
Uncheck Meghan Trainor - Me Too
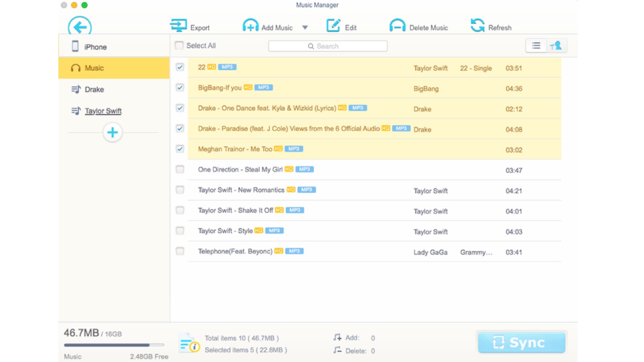(180, 149)
